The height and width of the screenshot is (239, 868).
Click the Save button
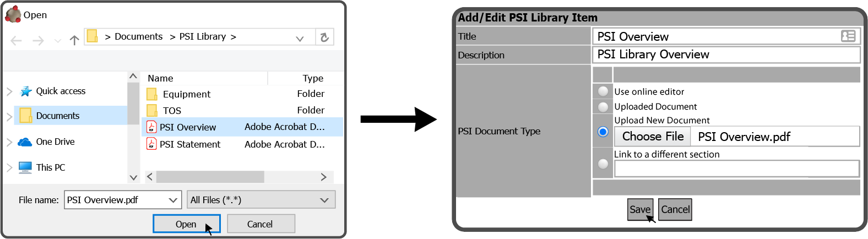click(640, 209)
